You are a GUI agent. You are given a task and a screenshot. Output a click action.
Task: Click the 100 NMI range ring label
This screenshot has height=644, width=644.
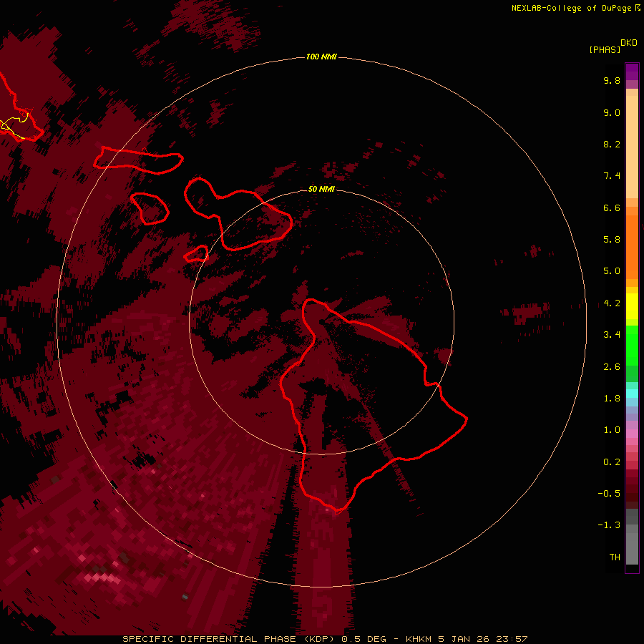tap(321, 57)
